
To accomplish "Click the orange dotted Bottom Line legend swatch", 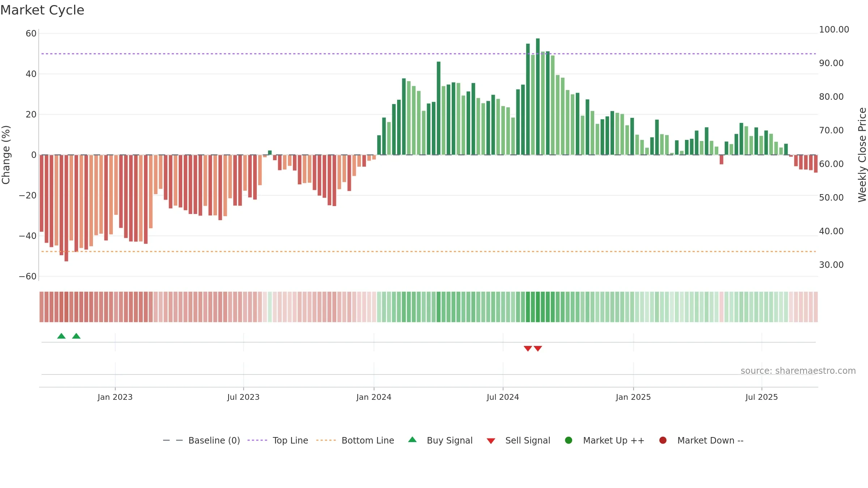I will coord(326,440).
